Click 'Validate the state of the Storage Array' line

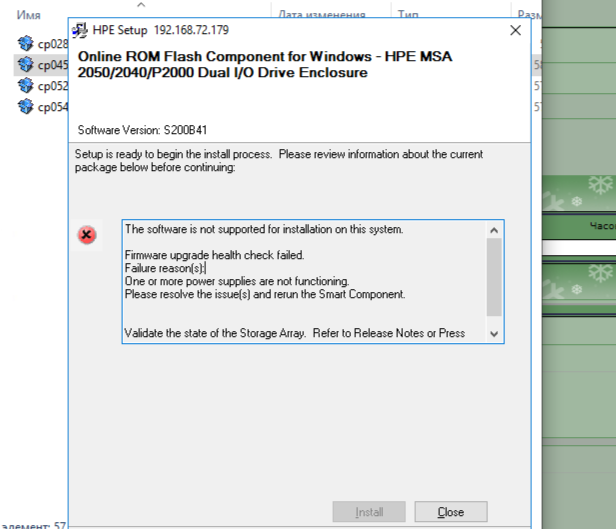click(295, 333)
